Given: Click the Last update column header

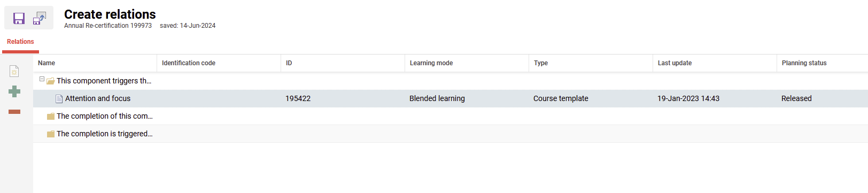Looking at the screenshot, I should tap(715, 63).
